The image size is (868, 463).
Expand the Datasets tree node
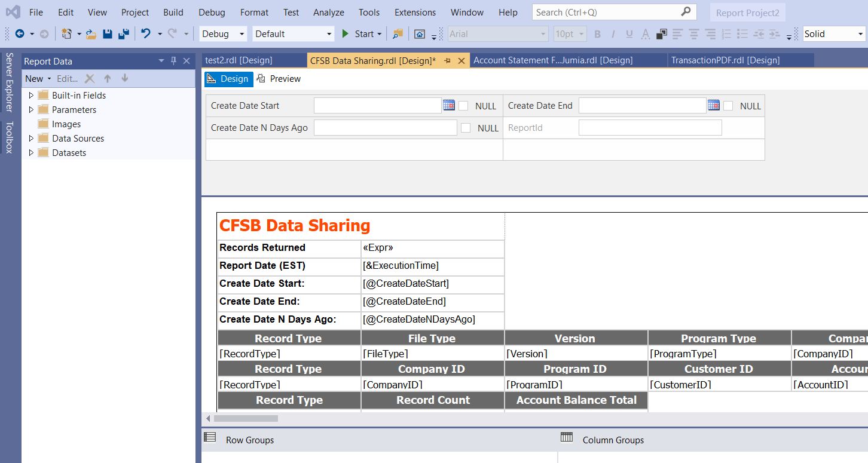[31, 152]
